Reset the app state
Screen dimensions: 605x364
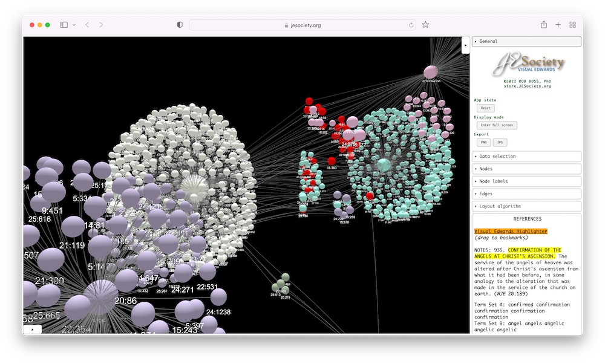pyautogui.click(x=485, y=108)
